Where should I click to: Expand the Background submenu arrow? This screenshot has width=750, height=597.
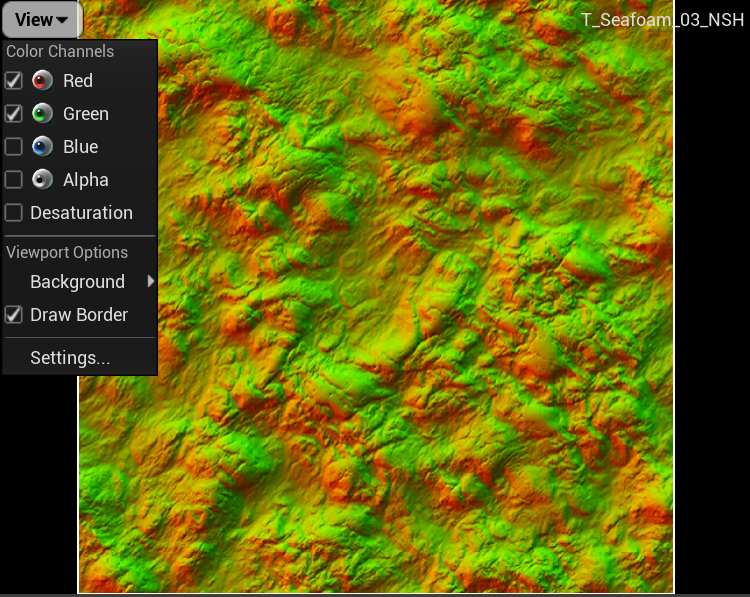pyautogui.click(x=151, y=282)
